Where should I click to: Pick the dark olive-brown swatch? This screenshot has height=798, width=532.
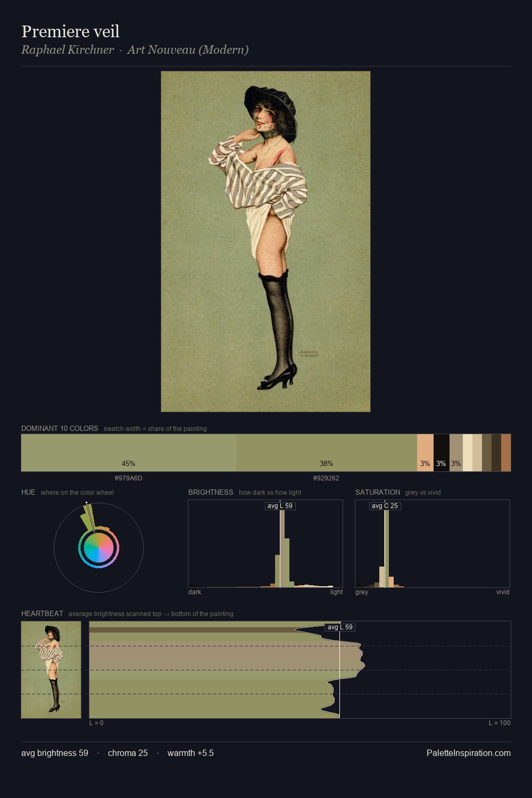487,453
